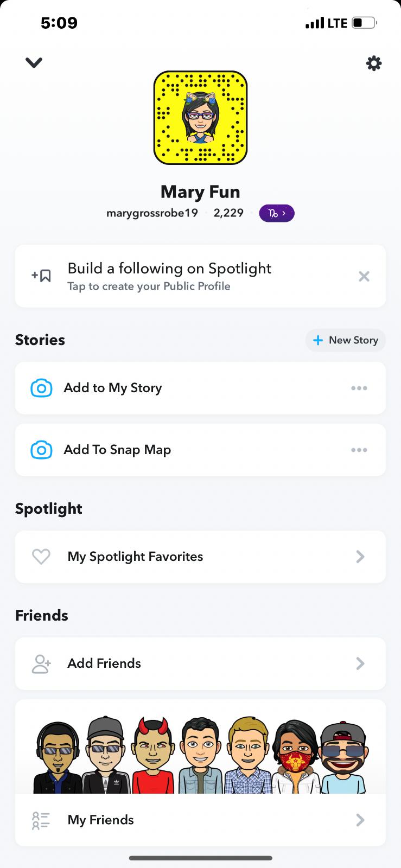
Task: Open more options for Snap Map
Action: (359, 450)
